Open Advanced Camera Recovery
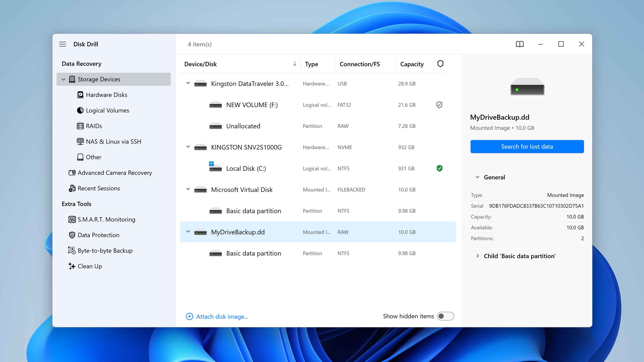This screenshot has width=644, height=362. 115,173
